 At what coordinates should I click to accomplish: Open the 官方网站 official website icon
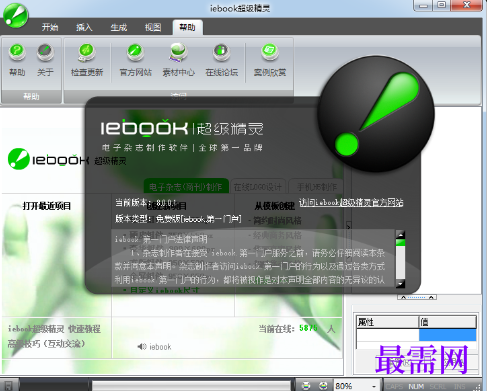pos(135,59)
